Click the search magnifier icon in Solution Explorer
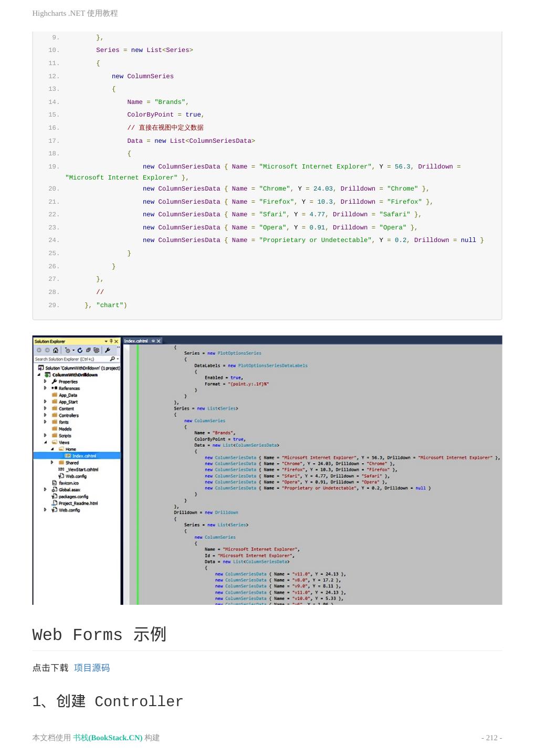Image resolution: width=535 pixels, height=756 pixels. (112, 359)
